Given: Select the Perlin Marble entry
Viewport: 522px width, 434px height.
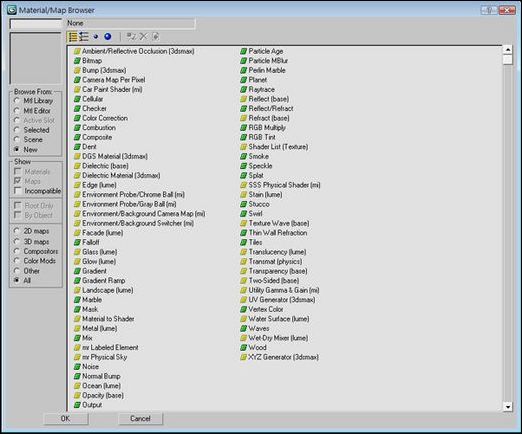Looking at the screenshot, I should (267, 70).
